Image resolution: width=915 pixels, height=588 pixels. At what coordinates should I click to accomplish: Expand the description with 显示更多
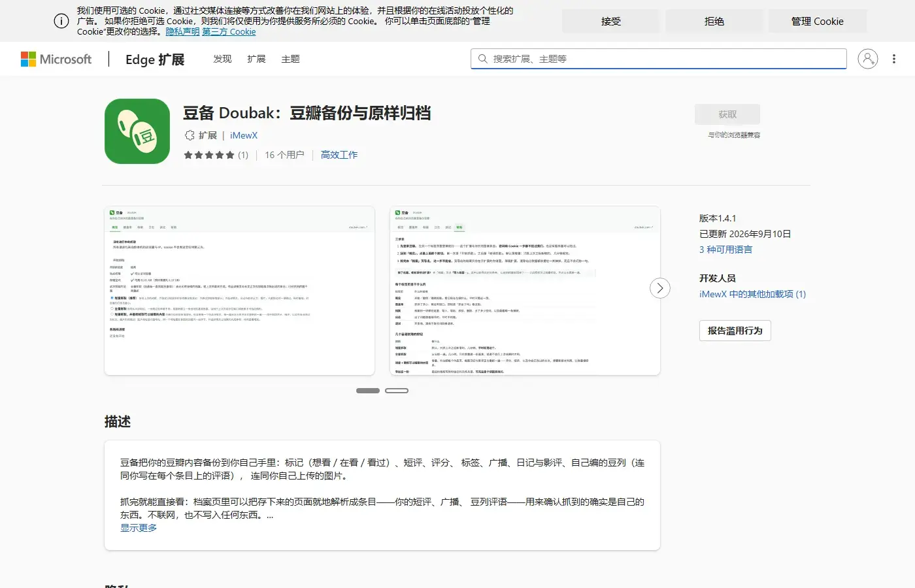(139, 528)
